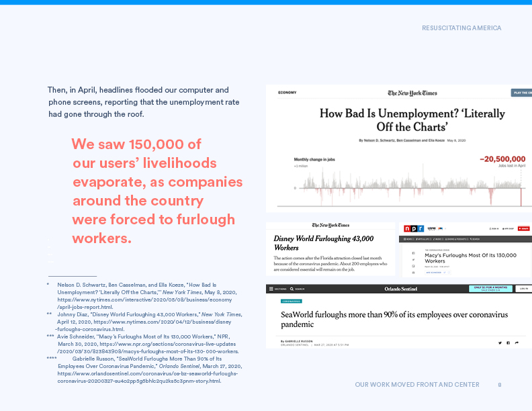Image resolution: width=532 pixels, height=411 pixels.
Task: Open the nytimes.com disney-furloughs URL
Action: [x=143, y=326]
